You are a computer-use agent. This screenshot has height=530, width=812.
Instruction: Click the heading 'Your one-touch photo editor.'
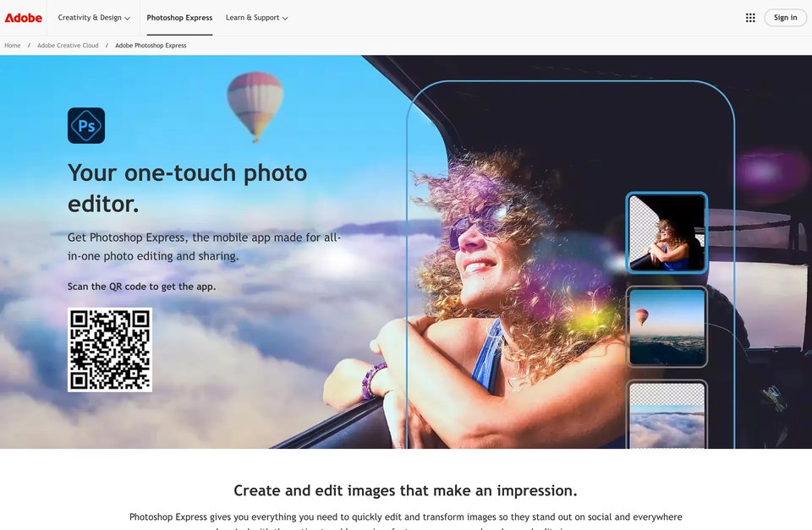188,188
